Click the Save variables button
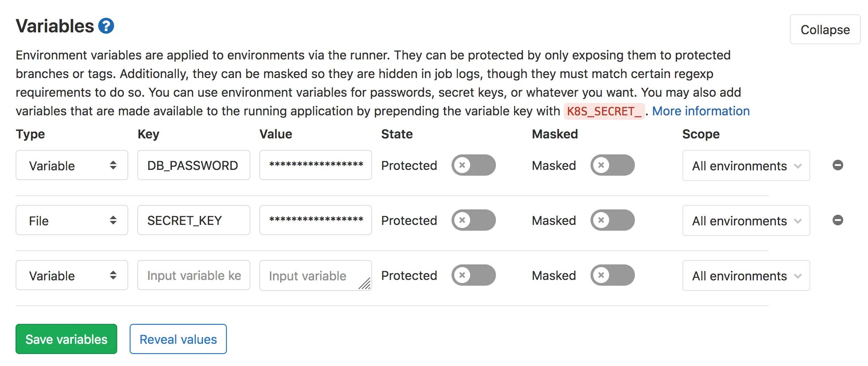This screenshot has width=868, height=366. (66, 339)
